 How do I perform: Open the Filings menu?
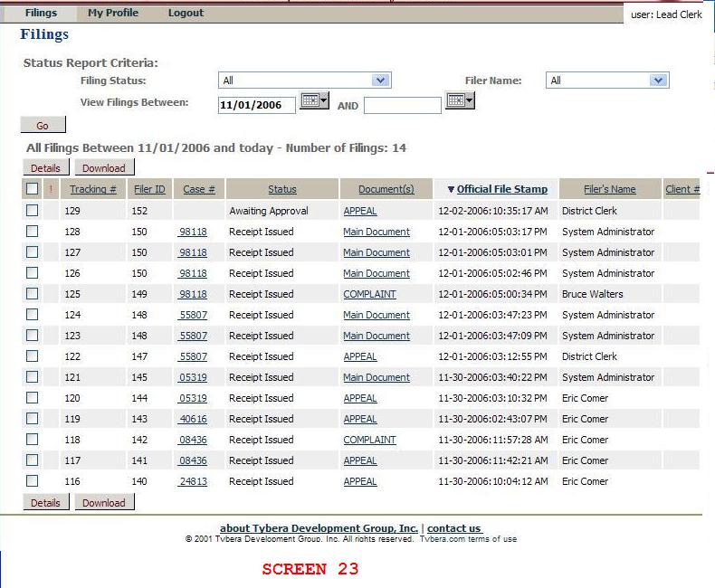point(41,13)
